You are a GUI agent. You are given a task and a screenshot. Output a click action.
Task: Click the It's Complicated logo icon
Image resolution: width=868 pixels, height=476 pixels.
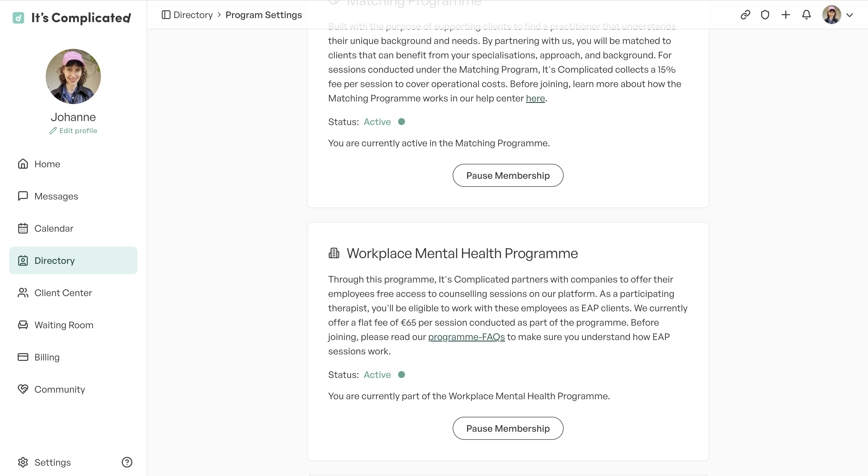point(18,18)
